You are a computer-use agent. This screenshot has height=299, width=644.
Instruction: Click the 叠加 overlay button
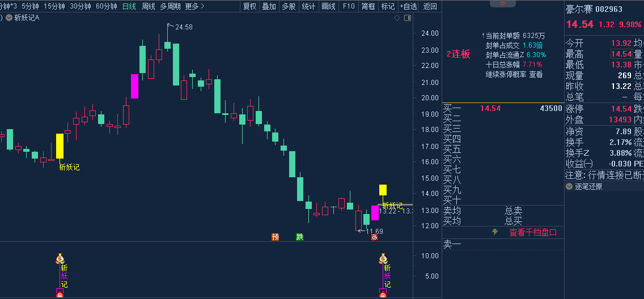click(x=269, y=6)
